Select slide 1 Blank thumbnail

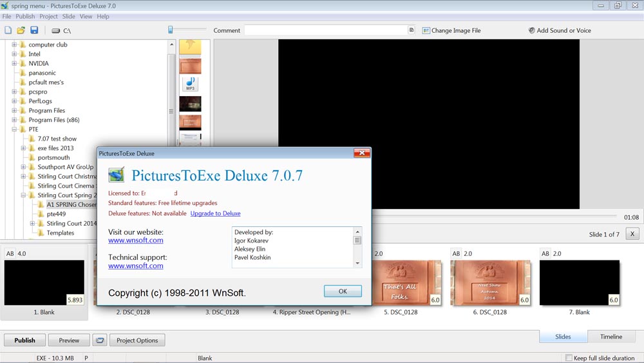[44, 282]
